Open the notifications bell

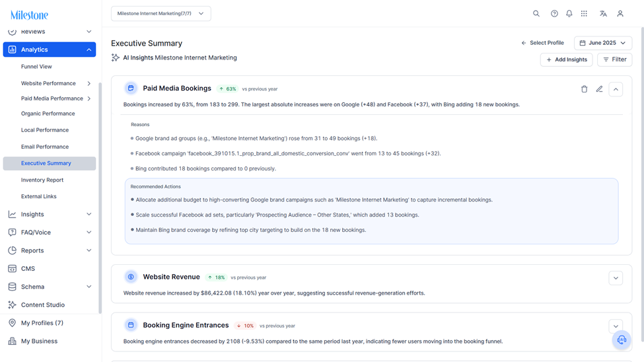(569, 14)
